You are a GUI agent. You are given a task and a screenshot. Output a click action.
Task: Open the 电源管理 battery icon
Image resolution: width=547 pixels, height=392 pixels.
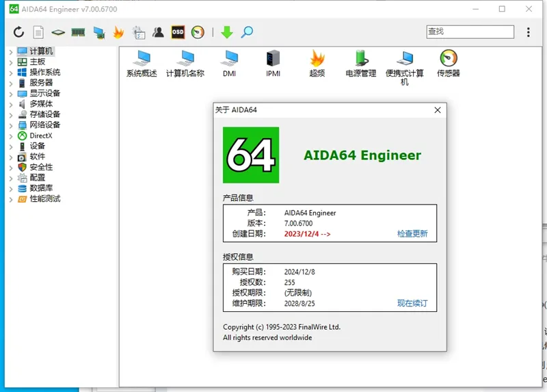click(361, 64)
